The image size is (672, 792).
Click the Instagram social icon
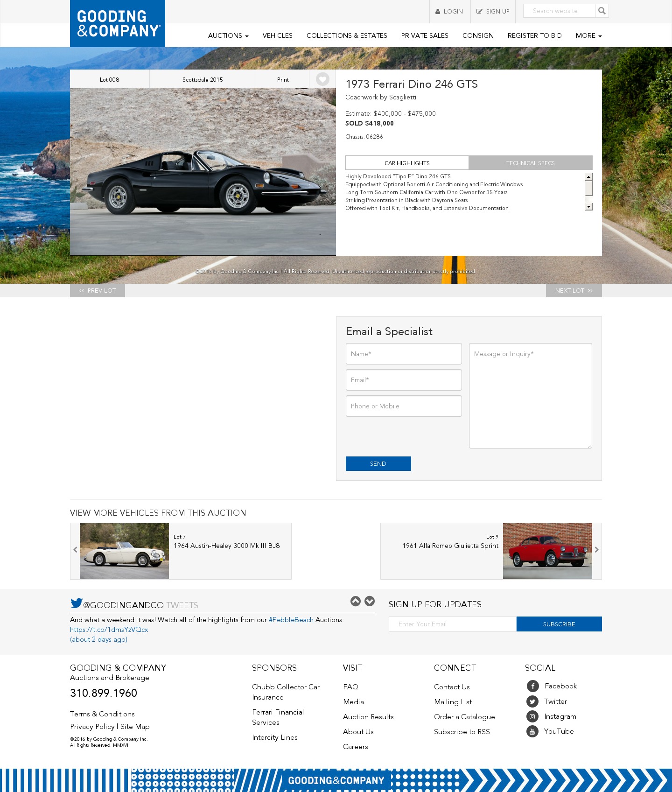pos(532,716)
